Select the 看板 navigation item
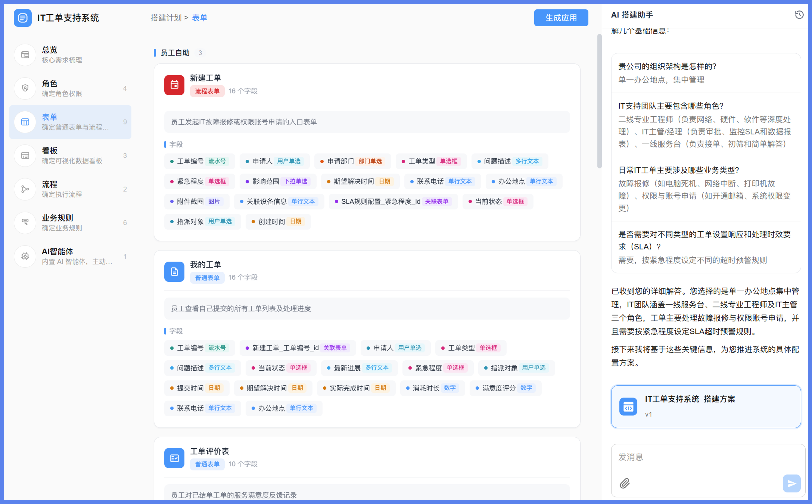This screenshot has height=504, width=812. pyautogui.click(x=70, y=156)
